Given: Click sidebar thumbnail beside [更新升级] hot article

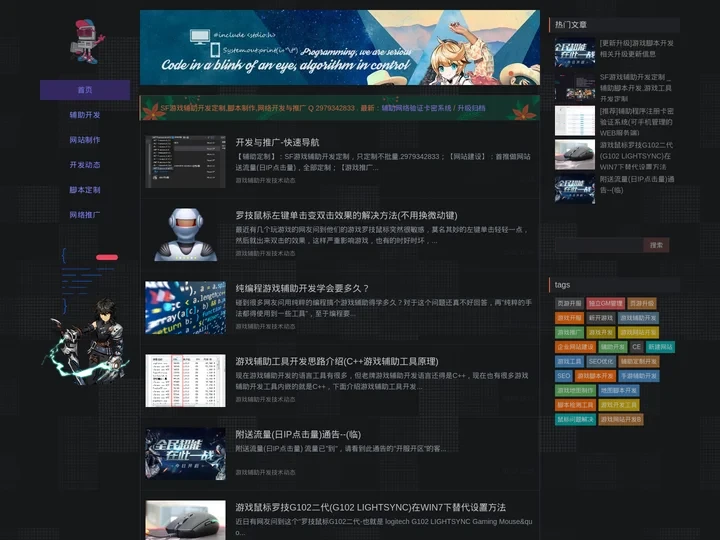Looking at the screenshot, I should click(x=575, y=53).
